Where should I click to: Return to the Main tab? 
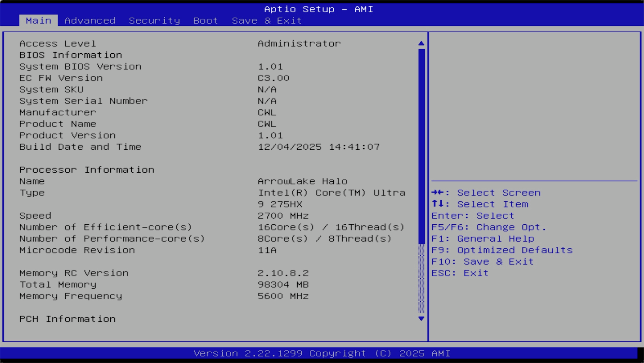pyautogui.click(x=38, y=20)
